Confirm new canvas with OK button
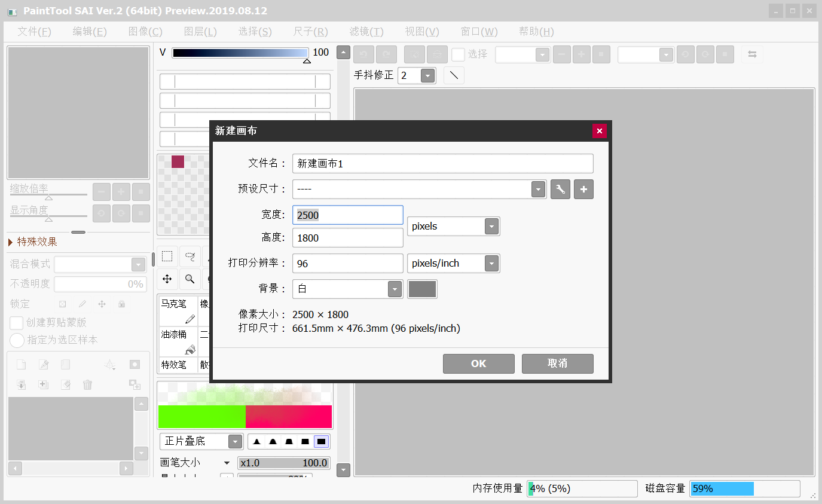 479,364
